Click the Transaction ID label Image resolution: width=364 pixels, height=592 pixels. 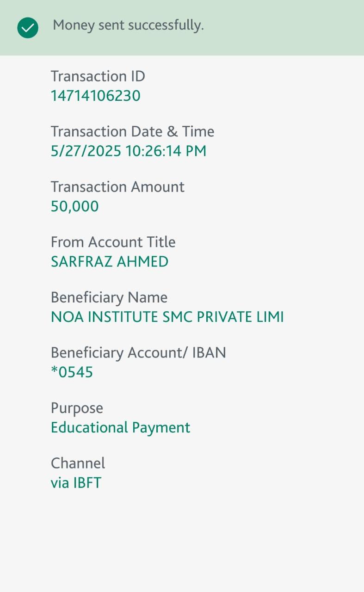click(98, 76)
